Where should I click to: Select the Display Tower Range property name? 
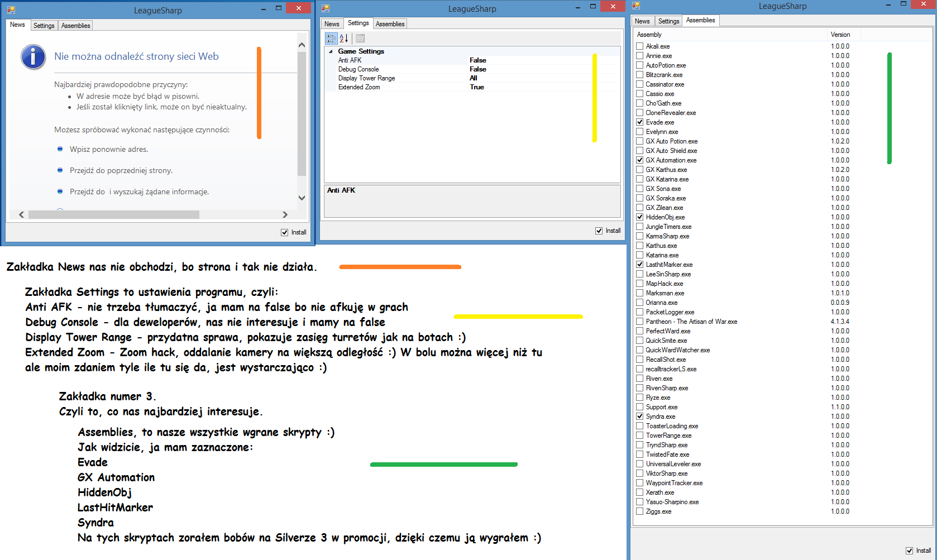(x=366, y=78)
